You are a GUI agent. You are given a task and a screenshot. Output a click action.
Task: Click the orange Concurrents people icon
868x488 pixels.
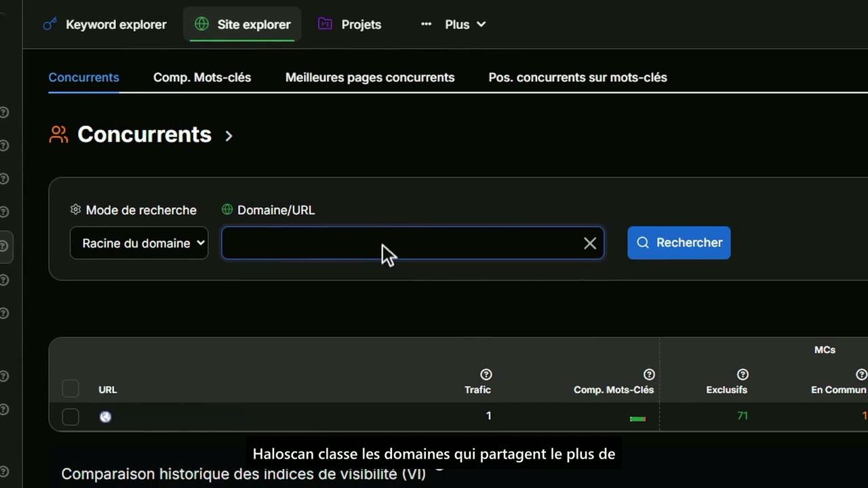tap(59, 134)
